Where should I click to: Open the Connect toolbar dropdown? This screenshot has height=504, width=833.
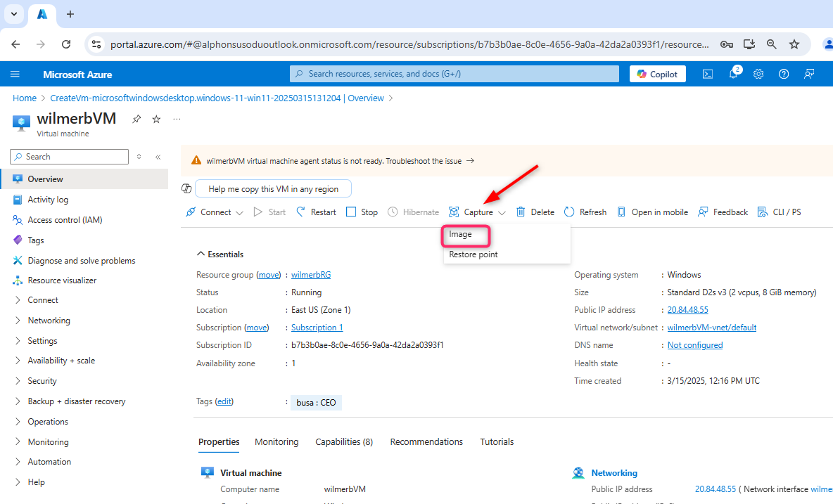tap(215, 212)
